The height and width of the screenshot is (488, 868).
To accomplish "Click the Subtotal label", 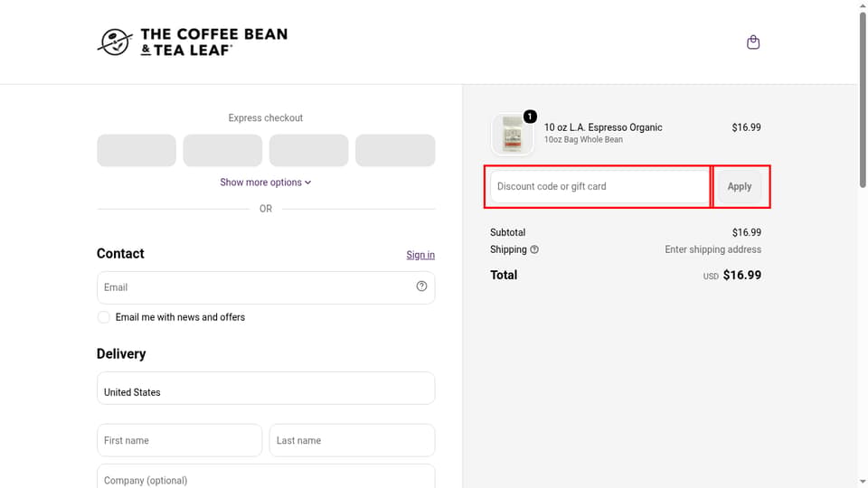I will click(x=507, y=232).
